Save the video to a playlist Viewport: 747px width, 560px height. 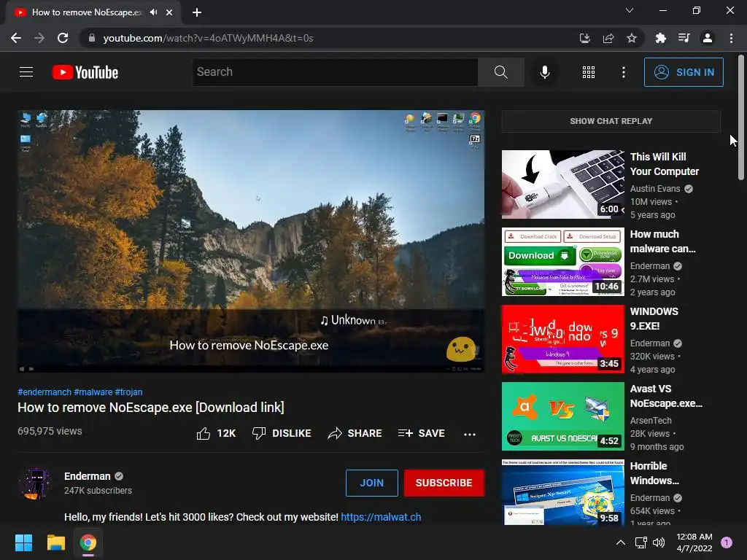click(422, 433)
